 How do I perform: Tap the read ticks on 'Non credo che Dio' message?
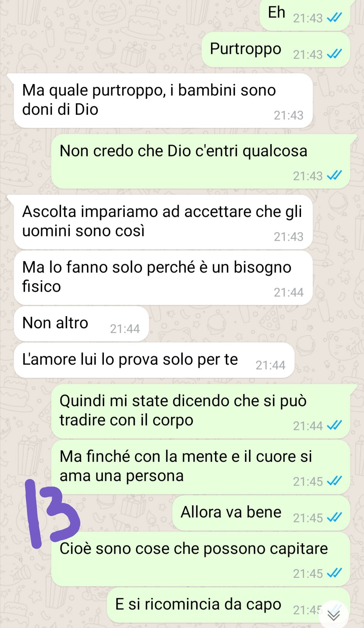pyautogui.click(x=335, y=175)
